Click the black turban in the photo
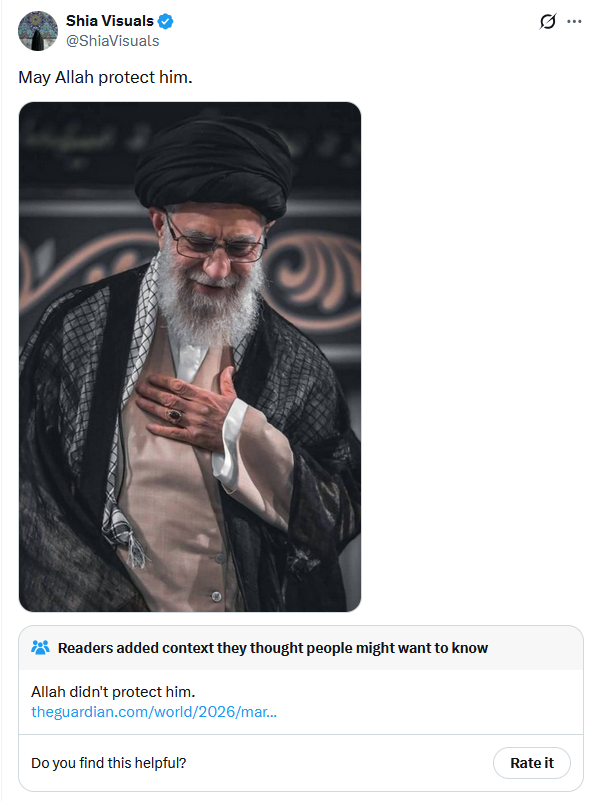Viewport: 597px width, 801px height. (213, 163)
